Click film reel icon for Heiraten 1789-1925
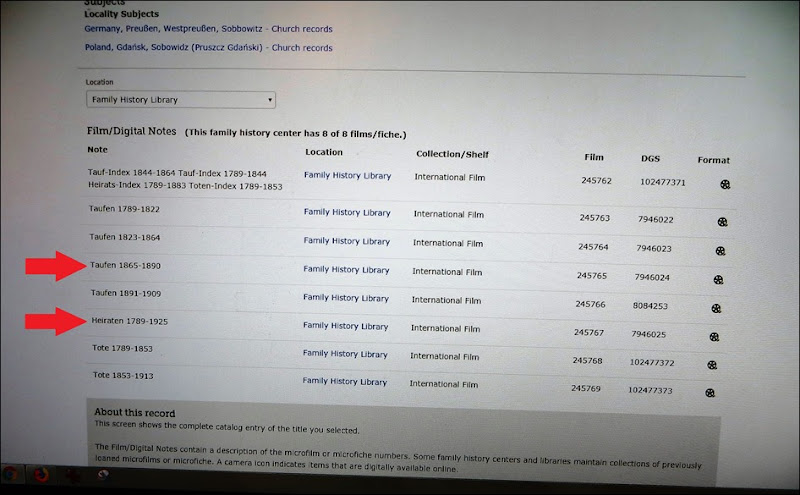 [714, 337]
